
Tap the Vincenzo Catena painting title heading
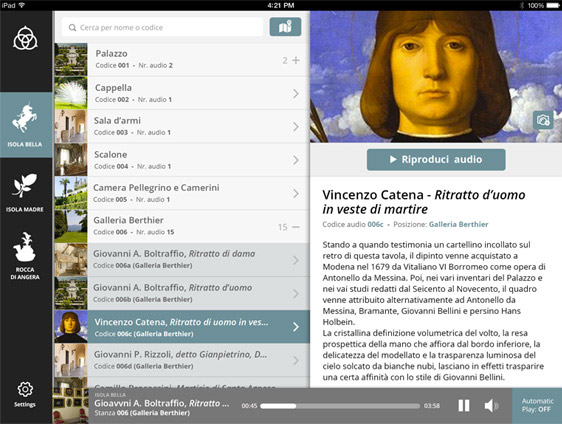click(x=424, y=202)
